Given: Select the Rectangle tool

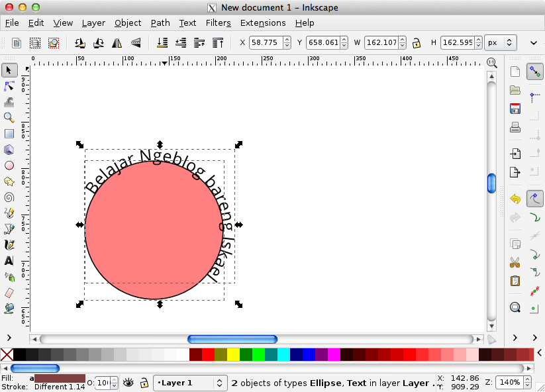Looking at the screenshot, I should point(9,134).
